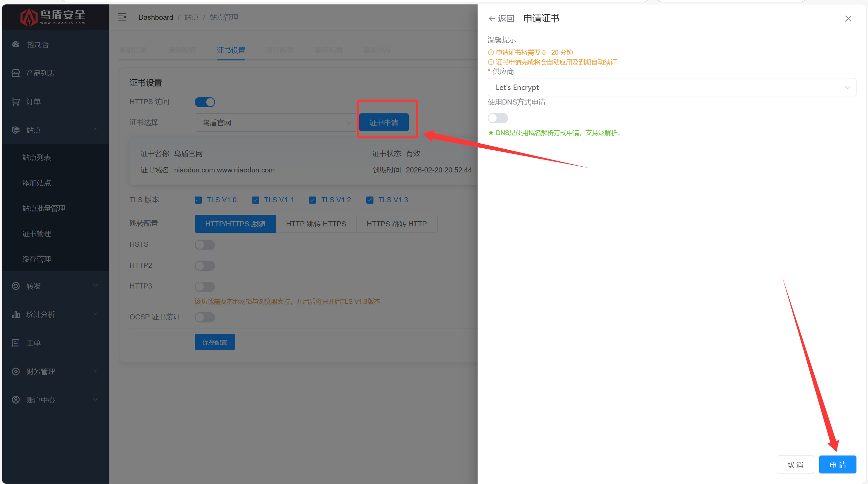The image size is (868, 484).
Task: Switch to the 高级WAF tab
Action: [378, 50]
